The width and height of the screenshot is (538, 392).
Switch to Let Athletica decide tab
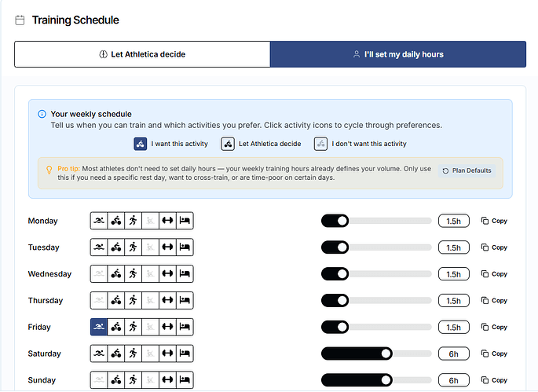coord(142,54)
